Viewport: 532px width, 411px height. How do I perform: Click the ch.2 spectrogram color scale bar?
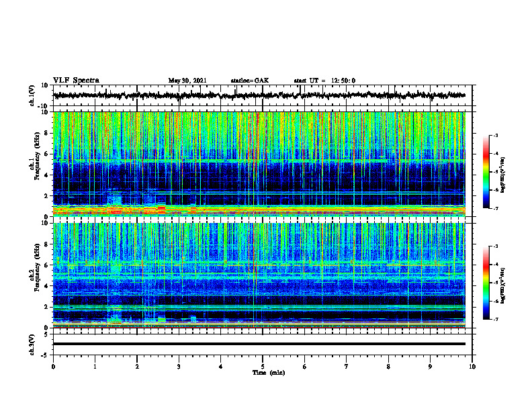[x=486, y=283]
